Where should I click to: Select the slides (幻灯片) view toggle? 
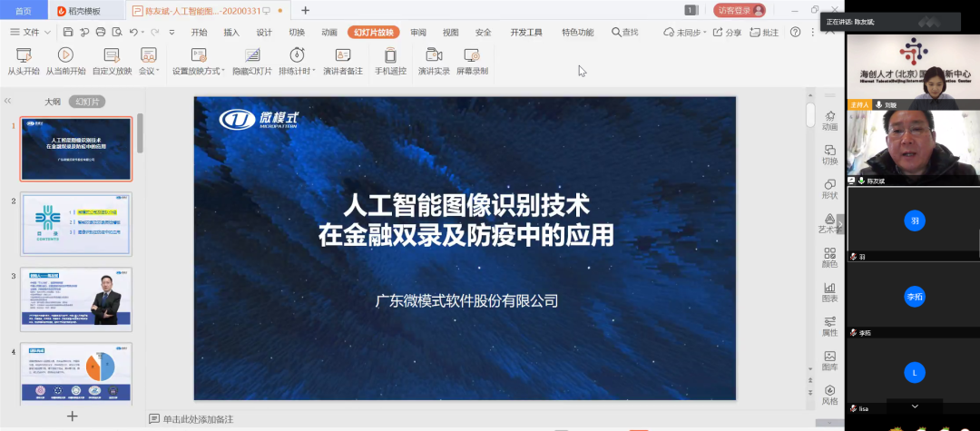(87, 102)
